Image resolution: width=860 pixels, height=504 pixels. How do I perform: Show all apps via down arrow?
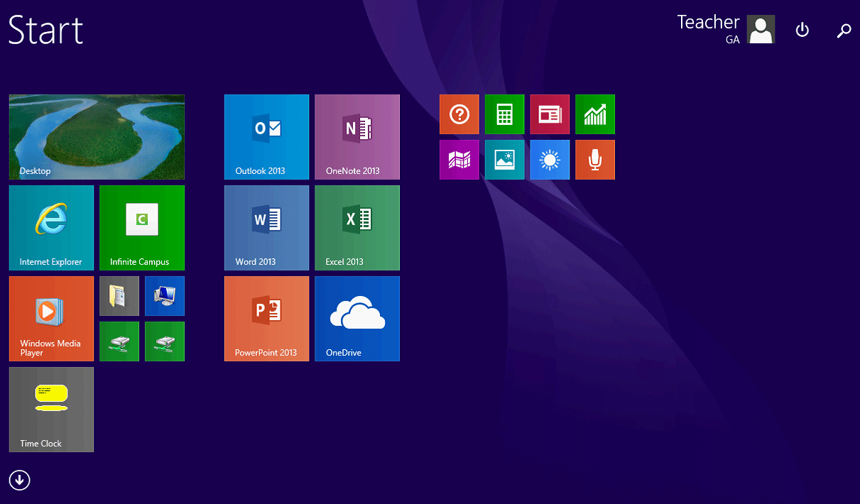[20, 481]
